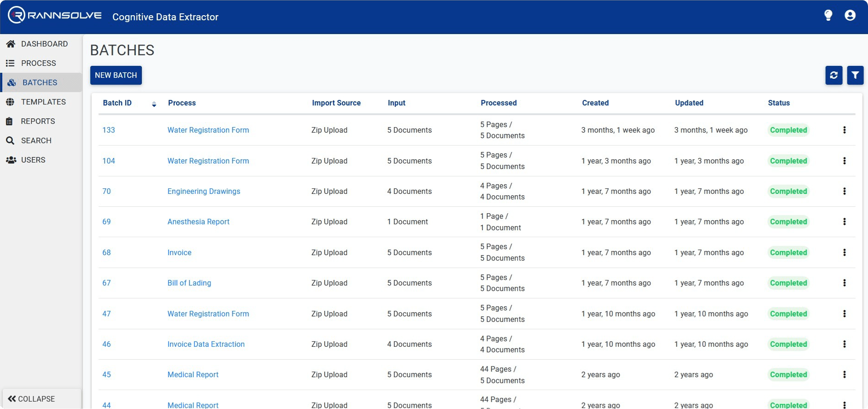Screen dimensions: 868x409
Task: Open the Dashboard home icon in sidebar
Action: tap(11, 44)
